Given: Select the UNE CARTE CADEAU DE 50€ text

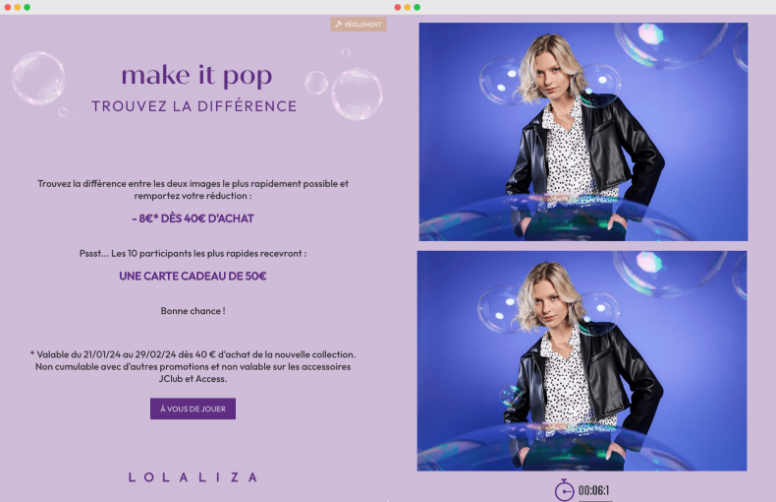Looking at the screenshot, I should [x=193, y=276].
